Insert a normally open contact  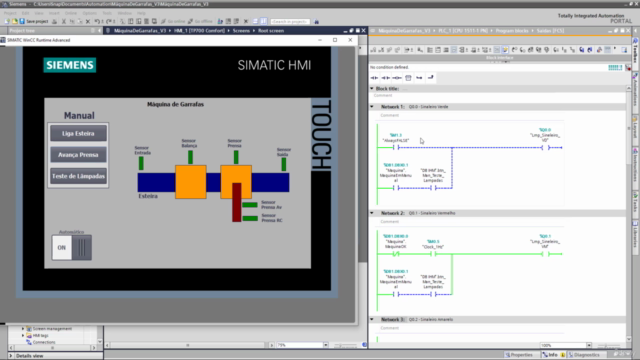coord(374,78)
